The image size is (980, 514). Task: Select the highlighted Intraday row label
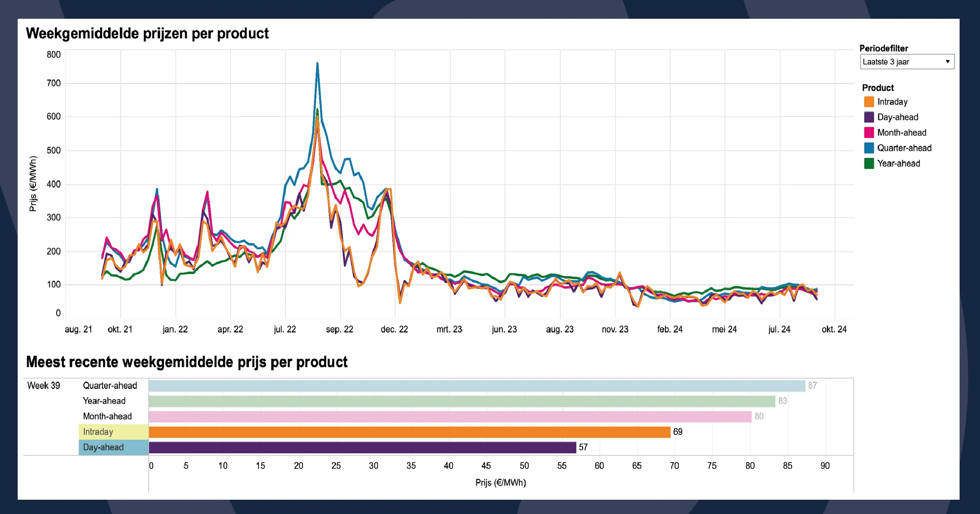pyautogui.click(x=114, y=432)
